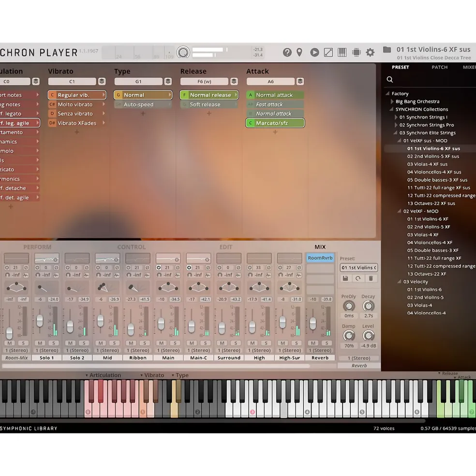Collapse SYNCHRON Collections node
The image size is (476, 476).
point(391,109)
